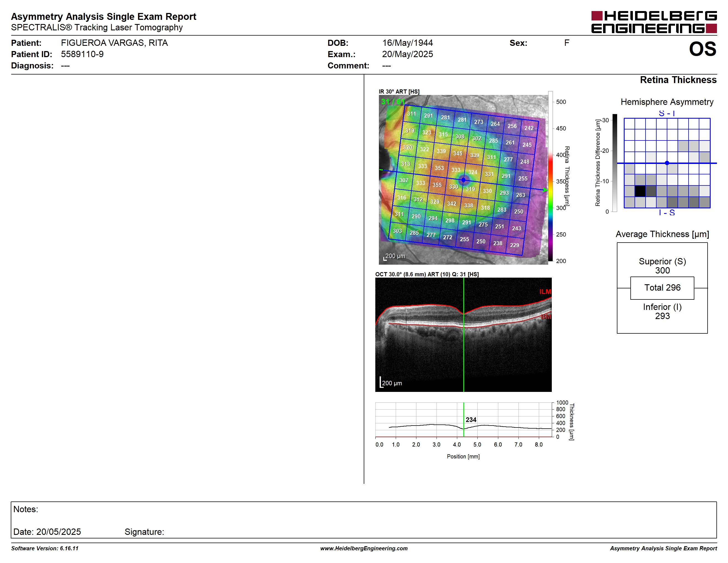Viewport: 728px width, 563px height.
Task: Click grid cell value '238'
Action: coord(498,243)
